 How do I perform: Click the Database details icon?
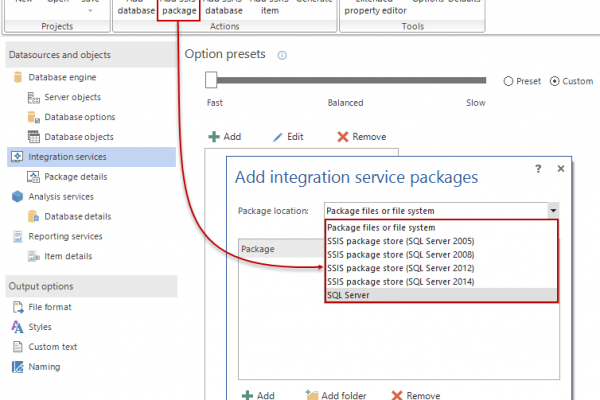(x=34, y=216)
